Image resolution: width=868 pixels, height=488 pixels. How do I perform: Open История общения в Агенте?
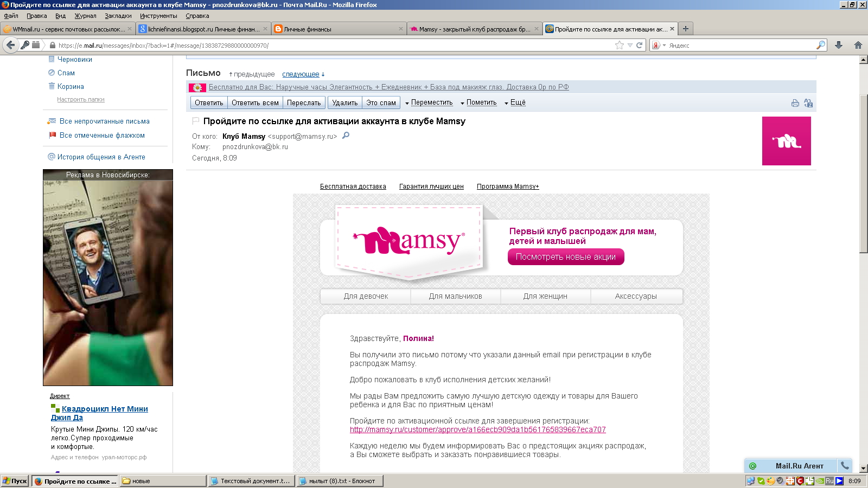101,157
